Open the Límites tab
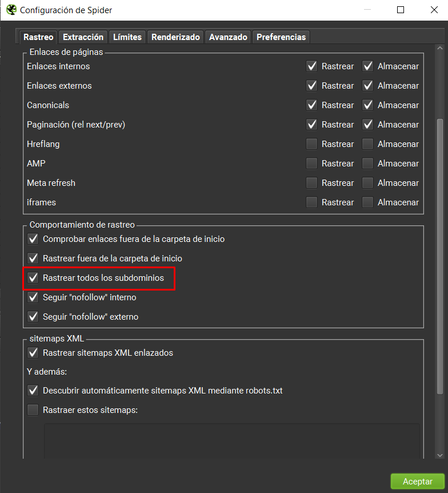The image size is (448, 493). pos(126,36)
